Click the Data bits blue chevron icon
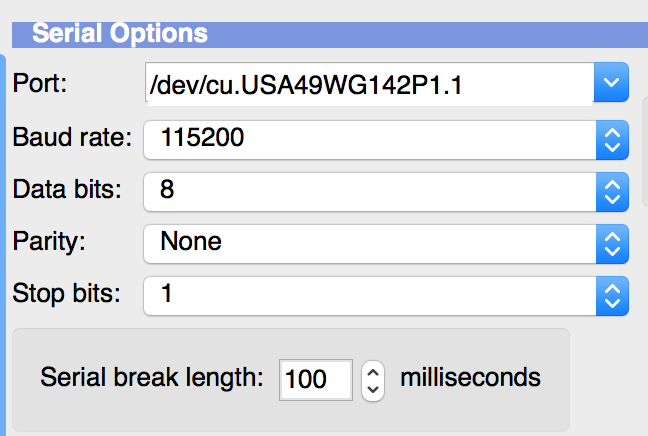 click(x=611, y=190)
